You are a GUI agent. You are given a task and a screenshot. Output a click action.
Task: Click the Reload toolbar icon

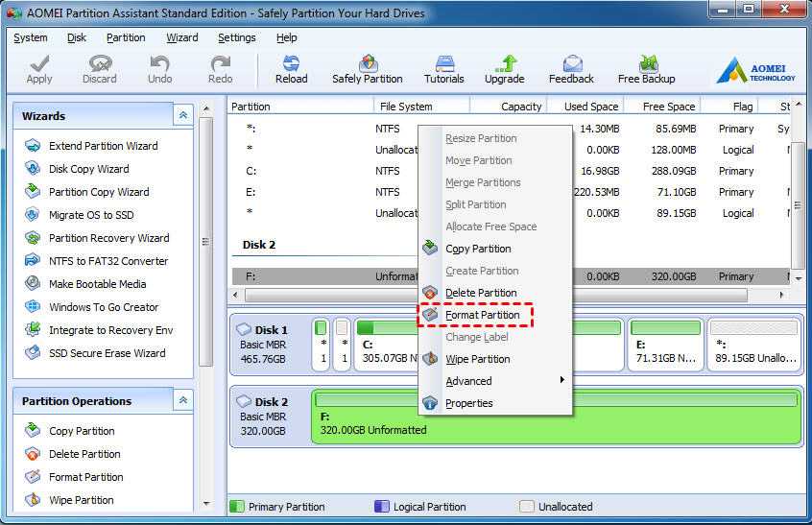(x=291, y=63)
